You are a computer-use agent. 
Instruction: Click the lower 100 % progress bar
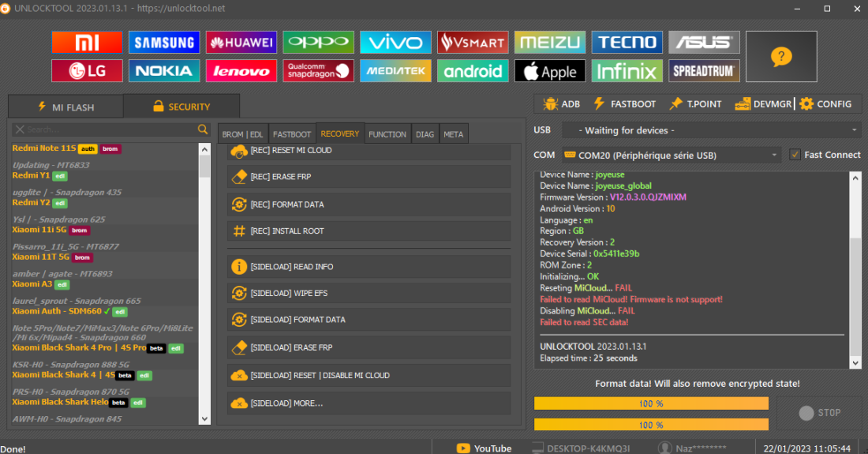tap(651, 425)
